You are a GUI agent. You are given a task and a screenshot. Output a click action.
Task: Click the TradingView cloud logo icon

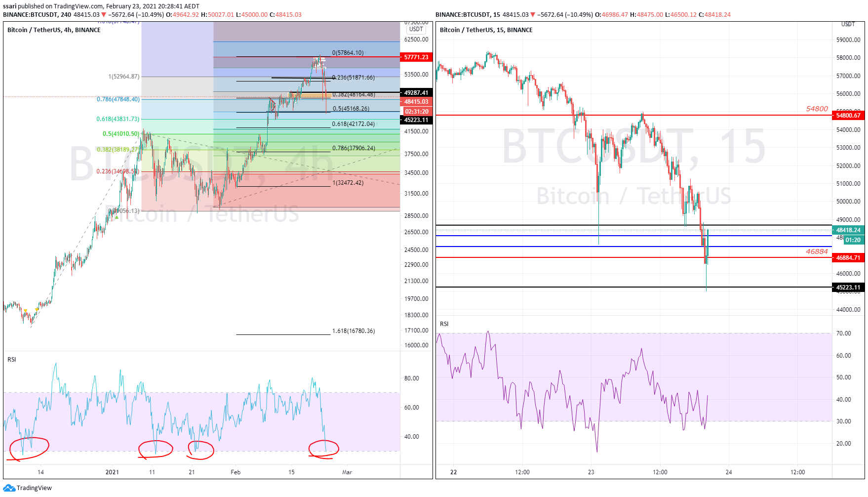point(9,488)
